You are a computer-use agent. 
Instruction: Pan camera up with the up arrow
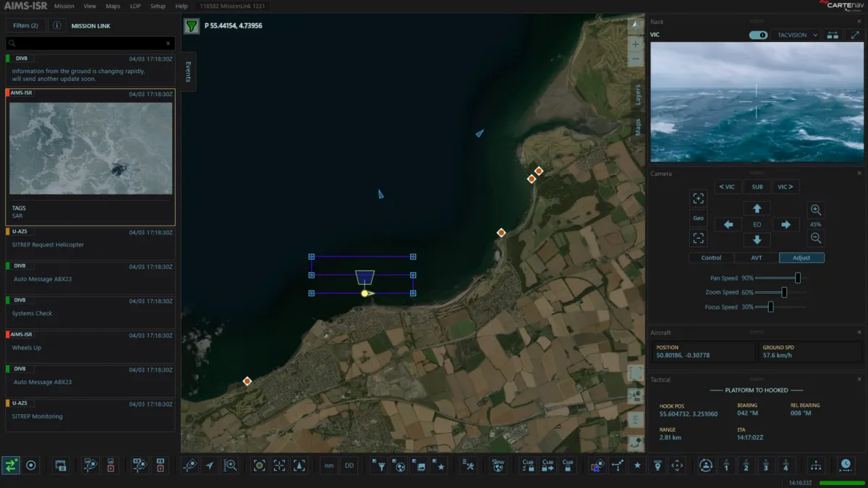point(757,208)
